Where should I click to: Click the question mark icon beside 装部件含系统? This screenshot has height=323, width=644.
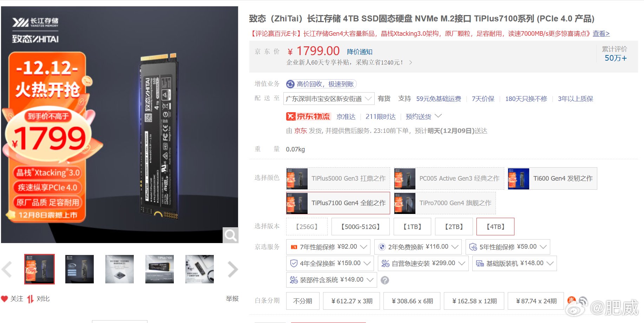(385, 280)
